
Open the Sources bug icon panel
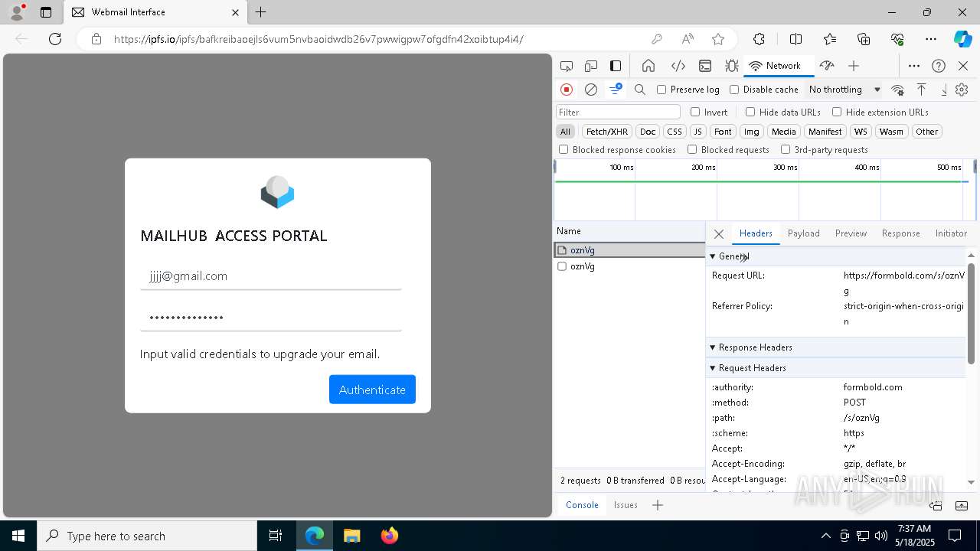pos(732,66)
